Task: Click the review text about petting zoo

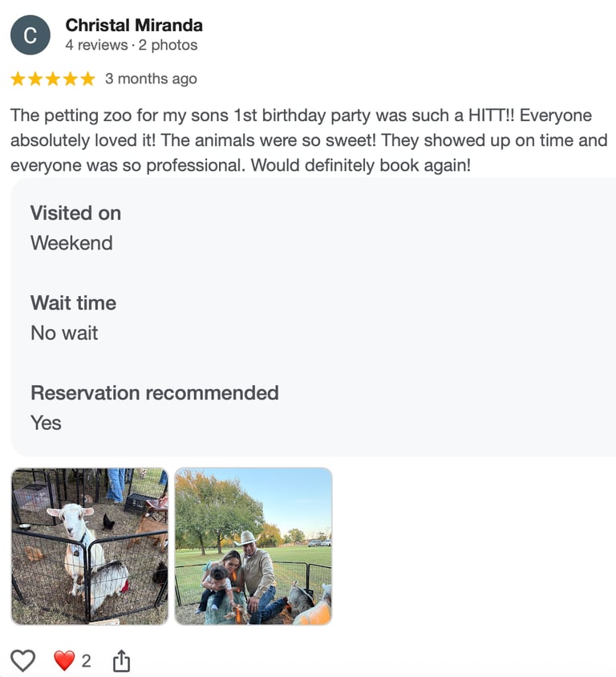Action: tap(309, 140)
